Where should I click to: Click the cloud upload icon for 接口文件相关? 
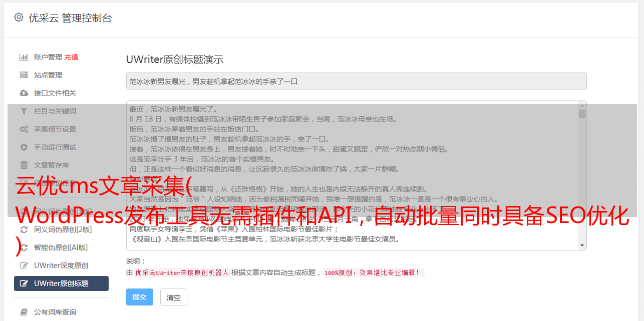24,93
